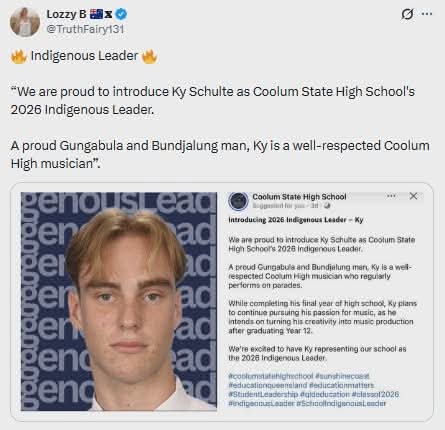Close the Facebook post with the X
The height and width of the screenshot is (430, 445).
click(413, 196)
